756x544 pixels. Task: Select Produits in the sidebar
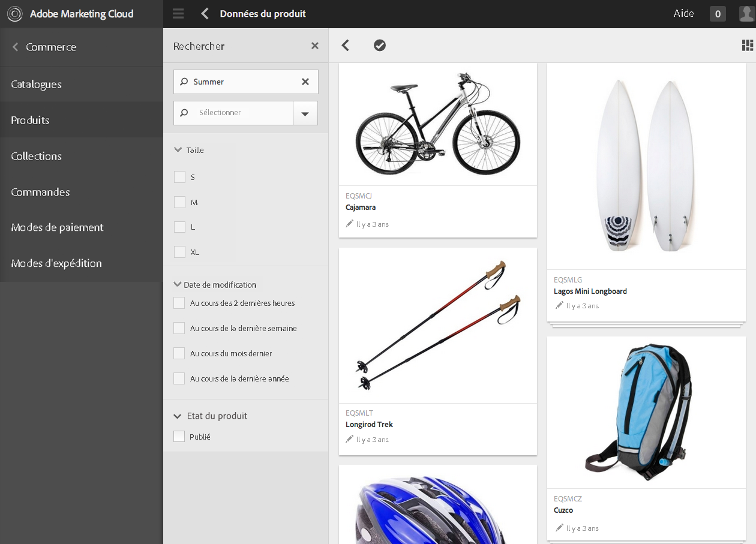[x=82, y=120]
